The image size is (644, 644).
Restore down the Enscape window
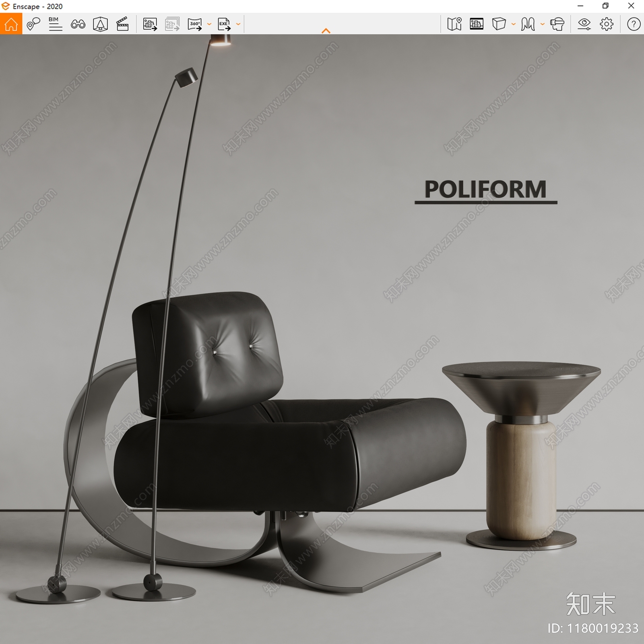click(605, 6)
